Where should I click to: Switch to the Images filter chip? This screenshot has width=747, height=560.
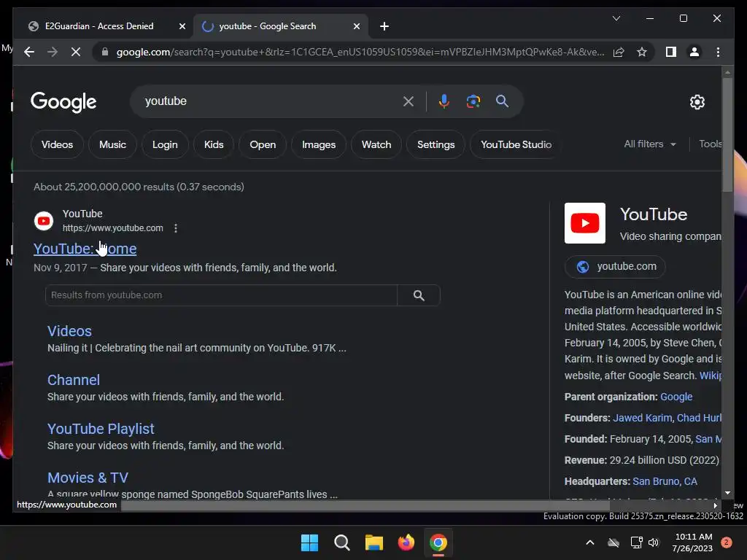point(319,144)
